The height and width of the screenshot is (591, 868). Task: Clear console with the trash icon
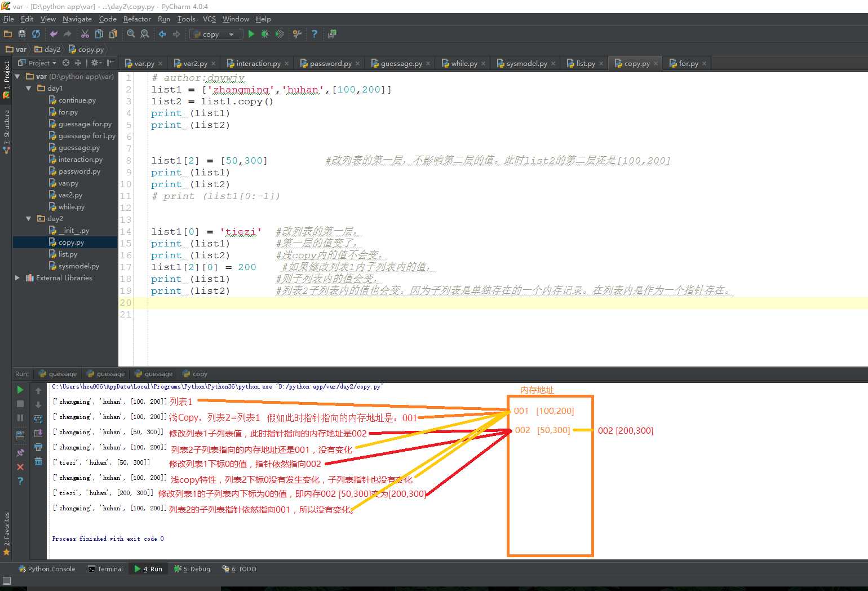pos(38,461)
